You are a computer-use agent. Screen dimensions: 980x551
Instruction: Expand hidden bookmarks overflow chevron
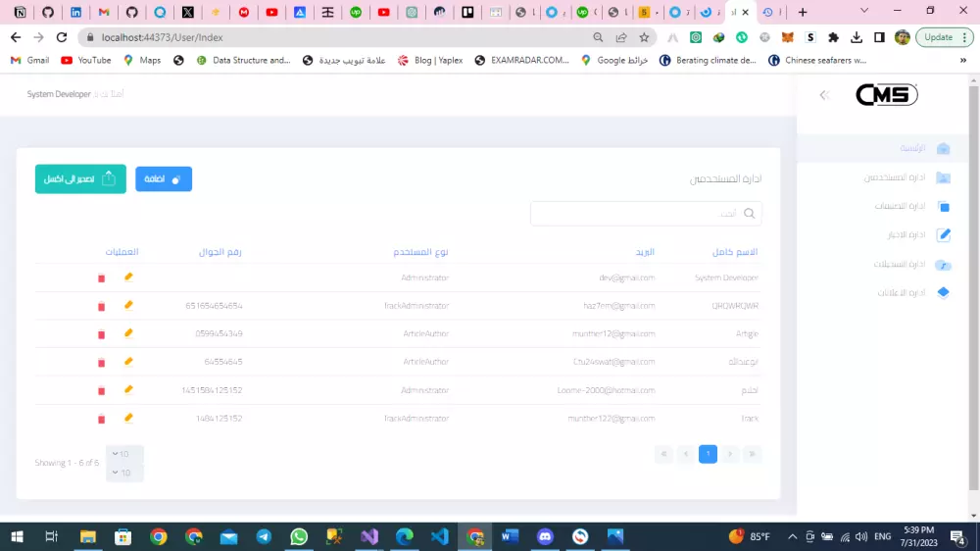[x=963, y=61]
